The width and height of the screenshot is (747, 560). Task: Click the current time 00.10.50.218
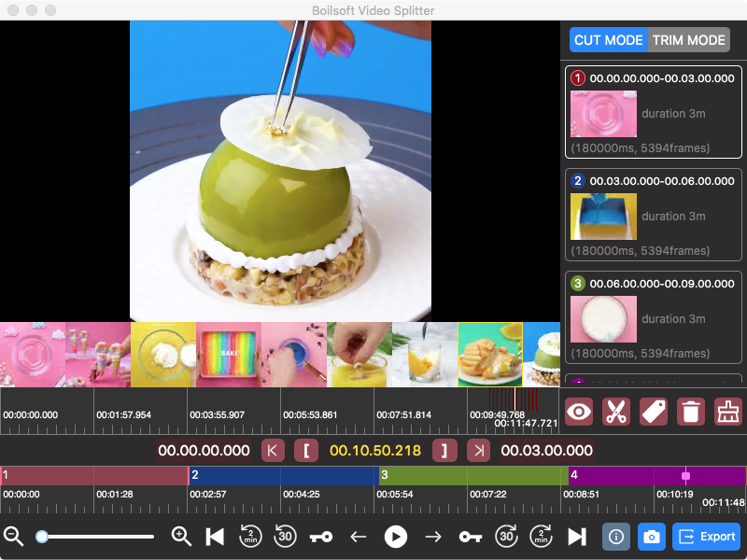coord(375,451)
